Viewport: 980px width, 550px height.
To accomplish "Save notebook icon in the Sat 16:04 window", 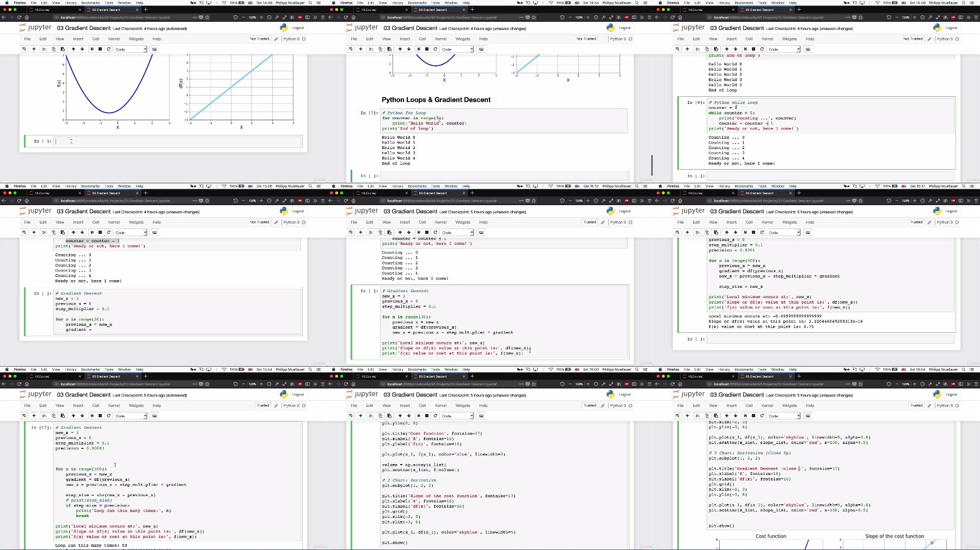I will 677,416.
